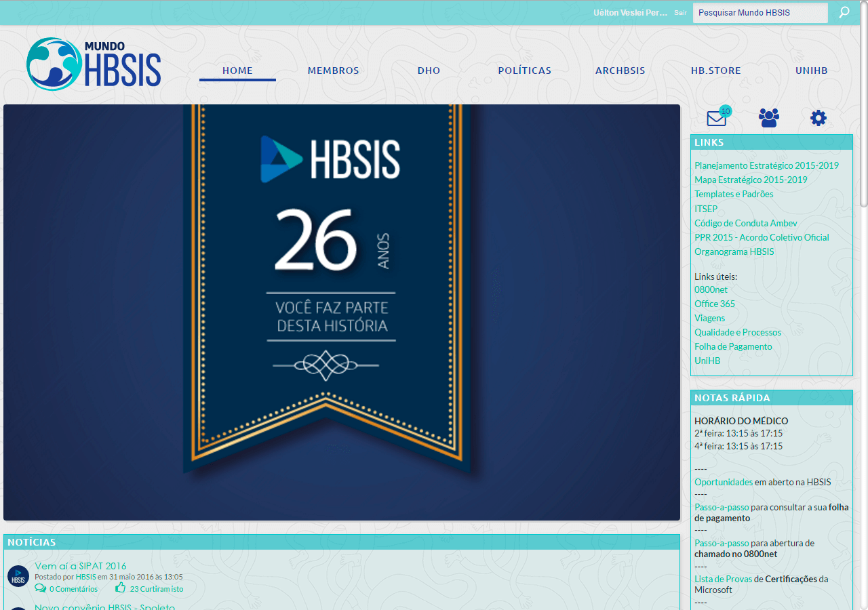Click the 23 Curtiram isto link
The image size is (868, 610).
pos(157,589)
